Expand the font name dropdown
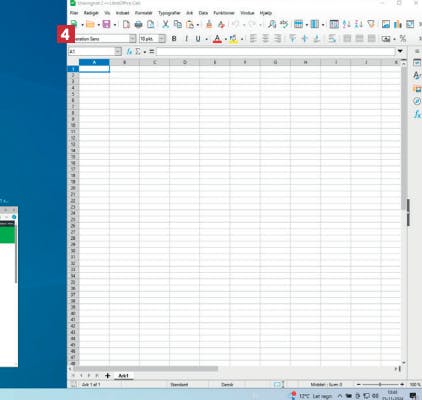 coord(132,39)
